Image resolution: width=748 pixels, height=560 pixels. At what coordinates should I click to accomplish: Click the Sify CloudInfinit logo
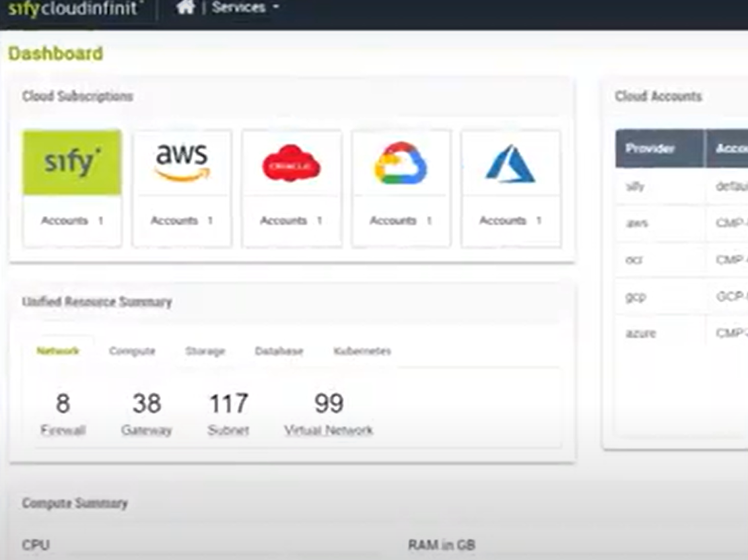74,9
